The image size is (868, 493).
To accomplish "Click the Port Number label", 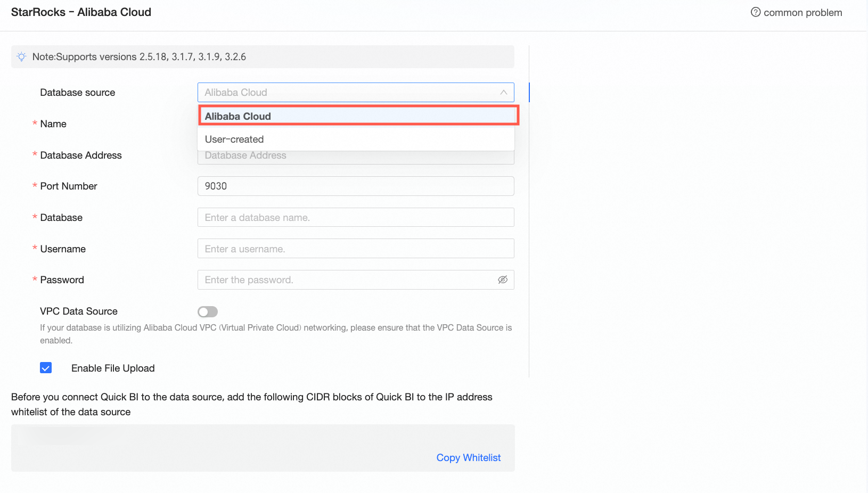I will 69,186.
